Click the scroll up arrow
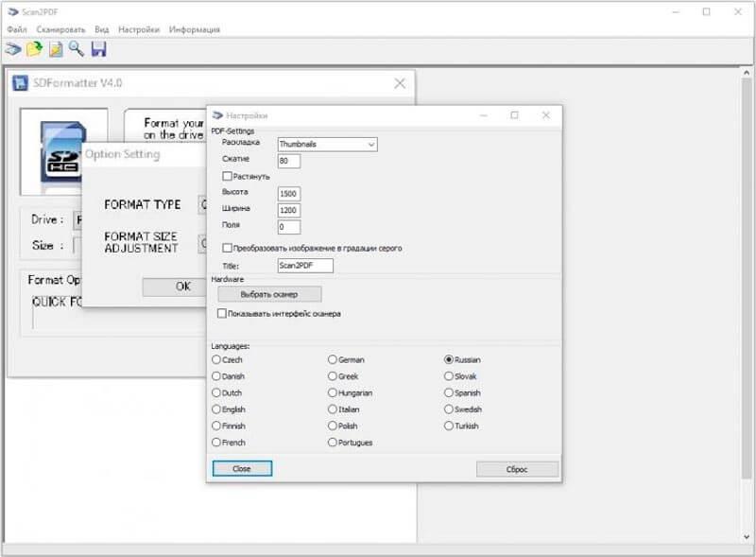The width and height of the screenshot is (756, 557). click(747, 73)
